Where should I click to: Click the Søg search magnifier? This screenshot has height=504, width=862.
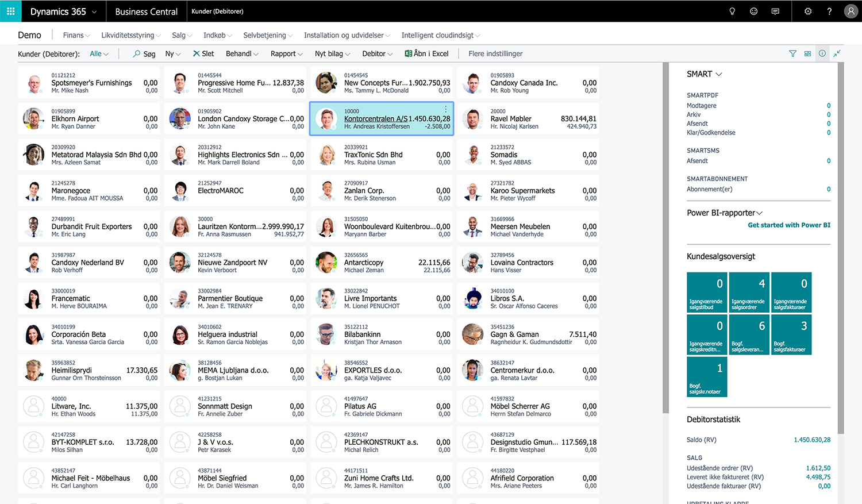click(x=137, y=53)
